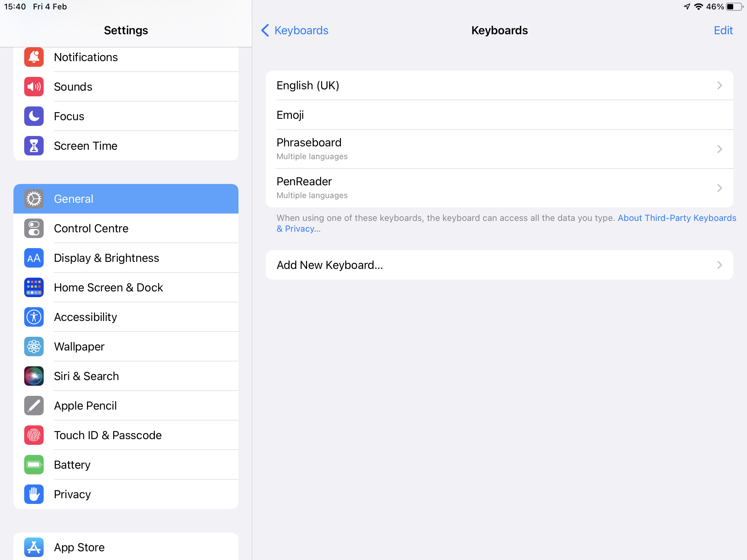Tap Add New Keyboard… button
Image resolution: width=747 pixels, height=560 pixels.
tap(499, 265)
